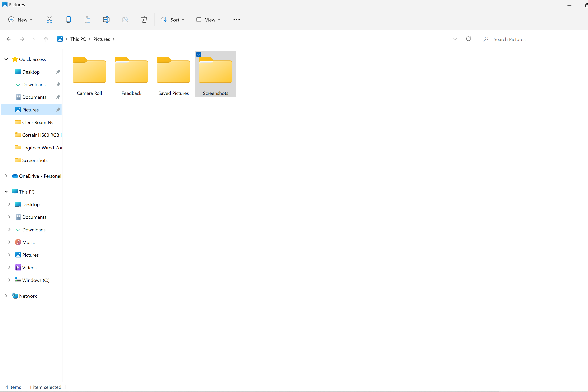Screen dimensions: 588x392
Task: Expand Downloads under This PC
Action: tap(9, 229)
